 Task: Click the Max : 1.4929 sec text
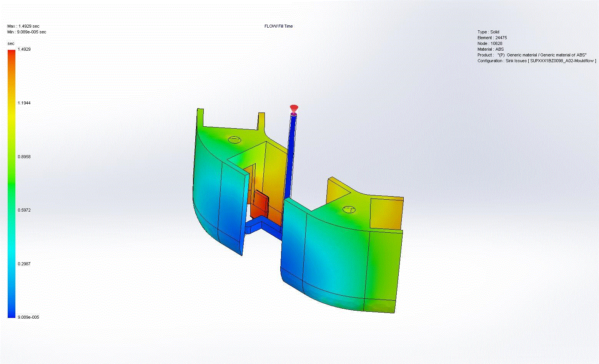tap(23, 26)
